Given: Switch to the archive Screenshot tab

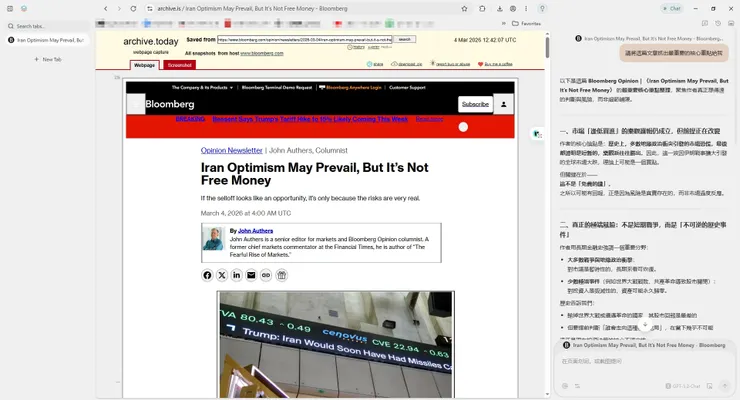Looking at the screenshot, I should [x=180, y=65].
